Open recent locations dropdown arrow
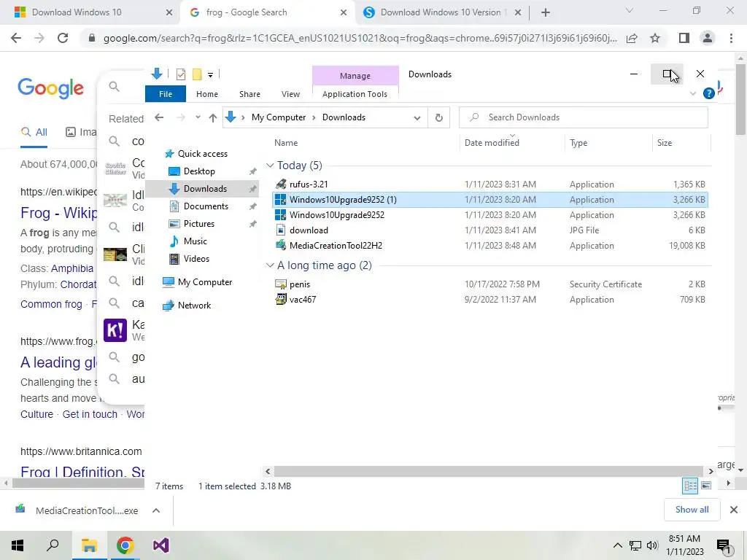Screen dimensions: 747x560 (198, 117)
